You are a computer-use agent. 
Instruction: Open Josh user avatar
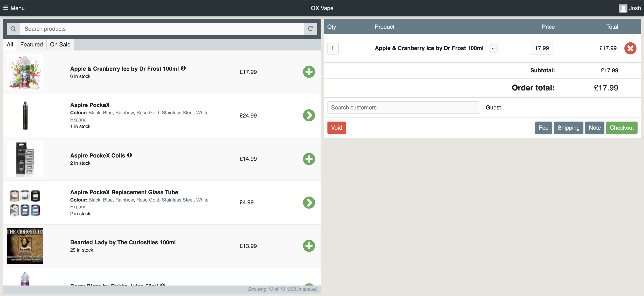[623, 8]
